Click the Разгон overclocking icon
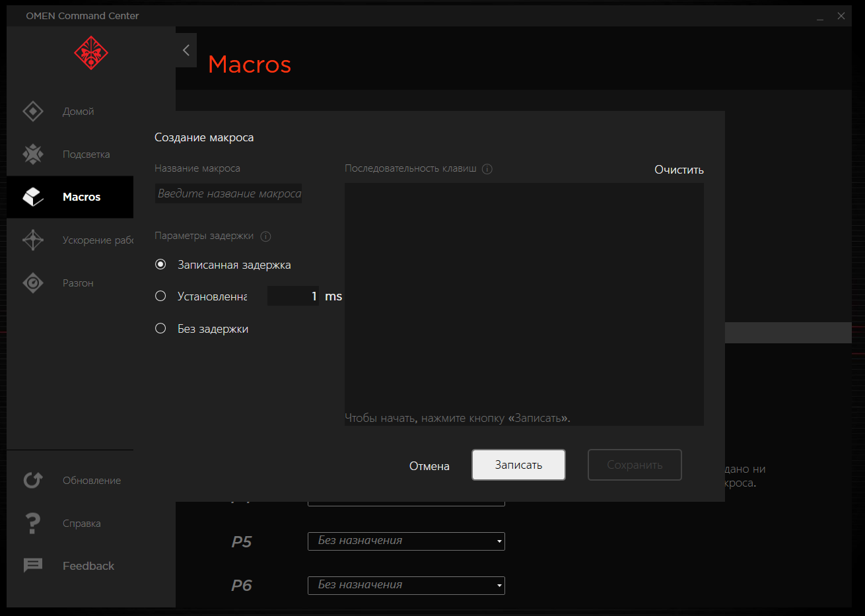Image resolution: width=865 pixels, height=616 pixels. pyautogui.click(x=33, y=283)
